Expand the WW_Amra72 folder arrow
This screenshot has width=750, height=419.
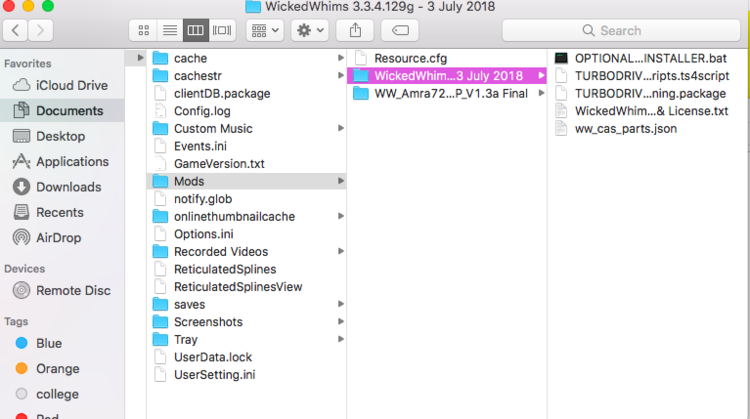(541, 93)
